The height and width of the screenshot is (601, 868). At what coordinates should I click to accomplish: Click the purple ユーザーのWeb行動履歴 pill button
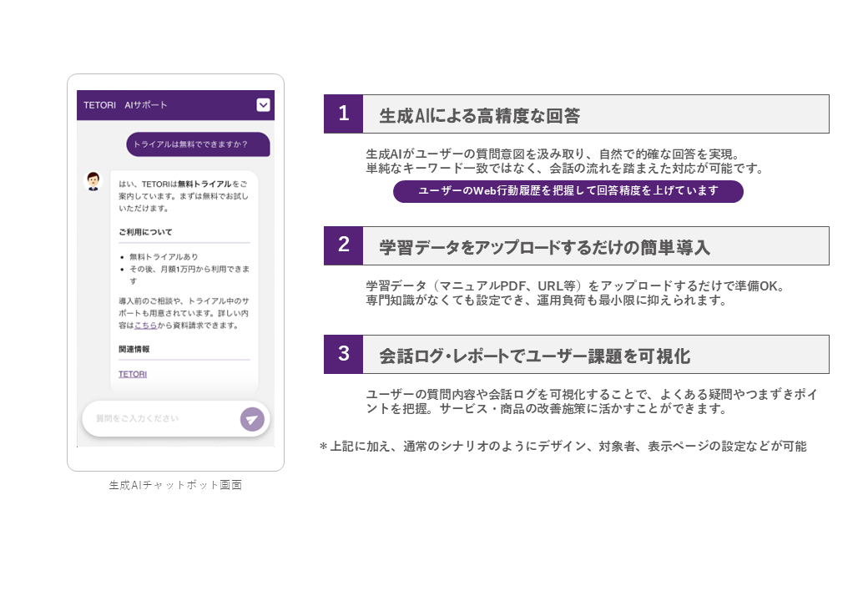568,191
